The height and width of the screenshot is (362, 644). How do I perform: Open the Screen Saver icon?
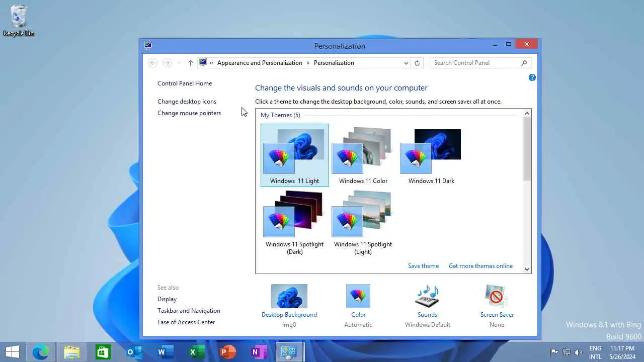pyautogui.click(x=497, y=296)
